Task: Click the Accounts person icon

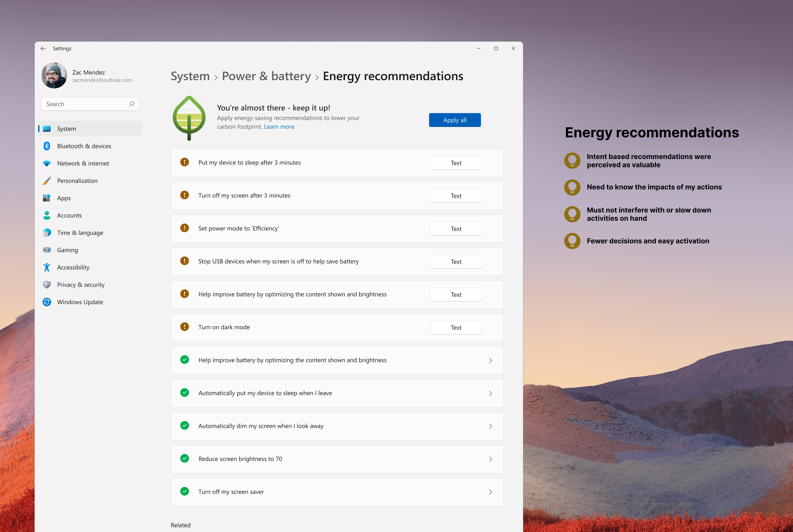Action: coord(47,215)
